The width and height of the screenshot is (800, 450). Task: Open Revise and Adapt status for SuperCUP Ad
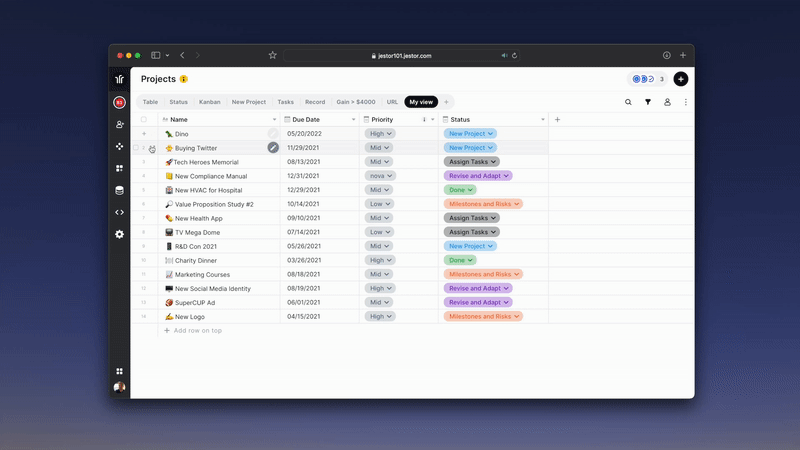pos(478,302)
